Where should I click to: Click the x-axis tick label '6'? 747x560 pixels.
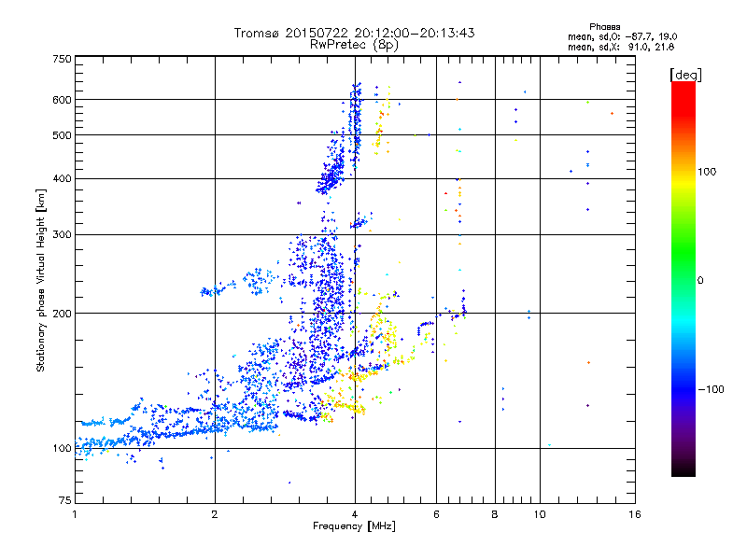pos(436,514)
